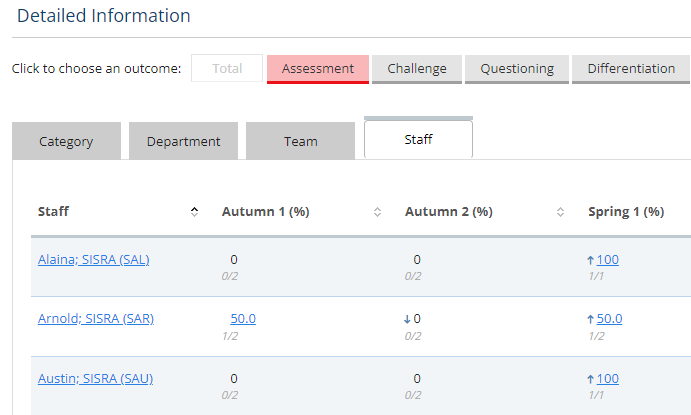Select the Total outcome filter

click(227, 68)
